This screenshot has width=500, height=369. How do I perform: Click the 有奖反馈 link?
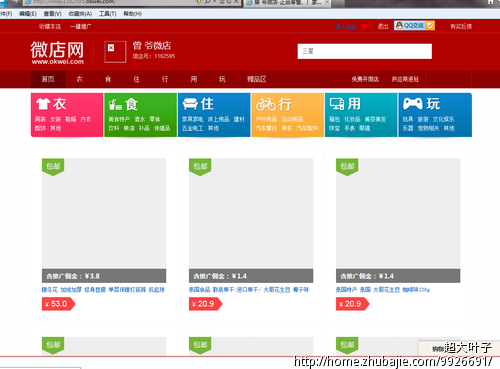461,26
